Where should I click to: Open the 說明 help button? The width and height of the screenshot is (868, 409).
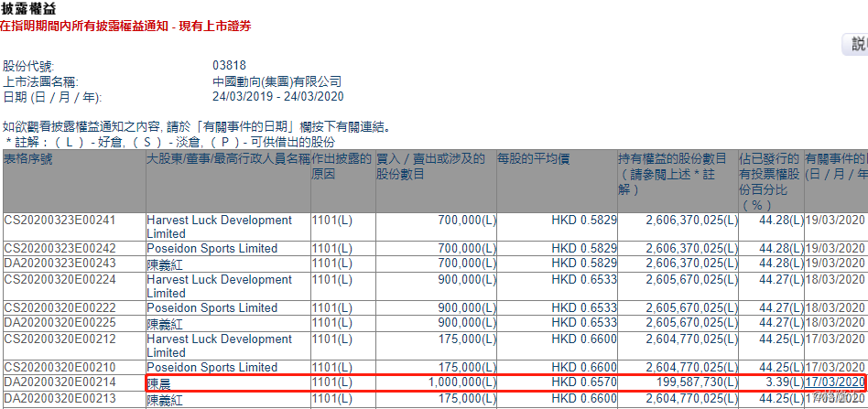856,44
